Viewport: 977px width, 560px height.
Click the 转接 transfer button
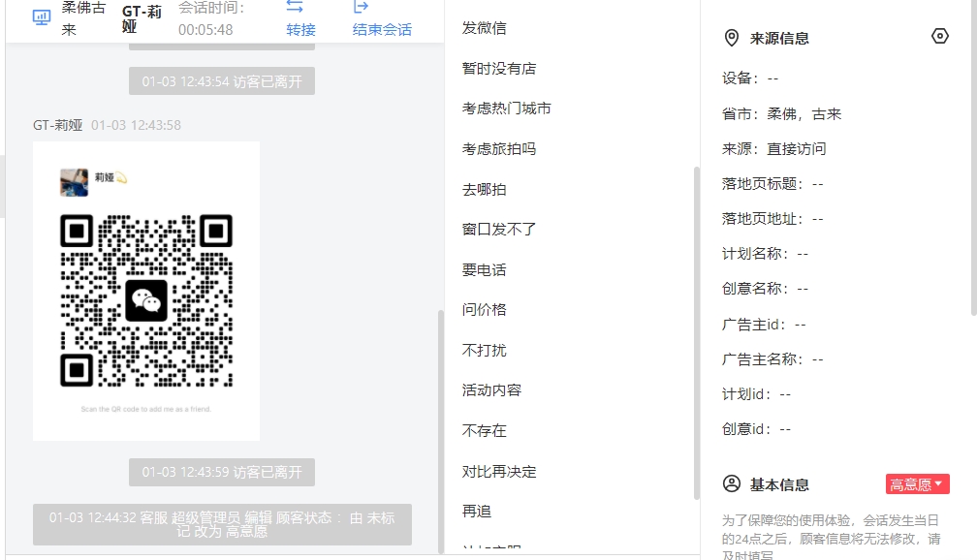click(300, 29)
